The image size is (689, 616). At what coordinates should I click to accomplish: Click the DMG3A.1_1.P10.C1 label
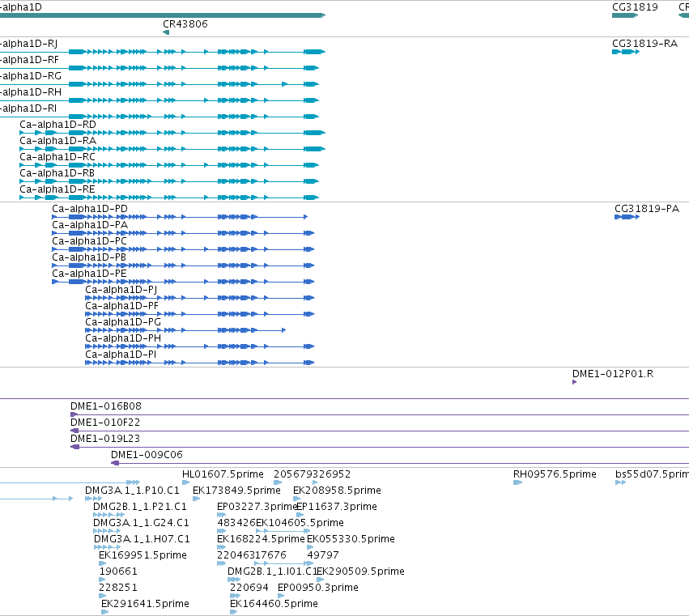[x=132, y=491]
